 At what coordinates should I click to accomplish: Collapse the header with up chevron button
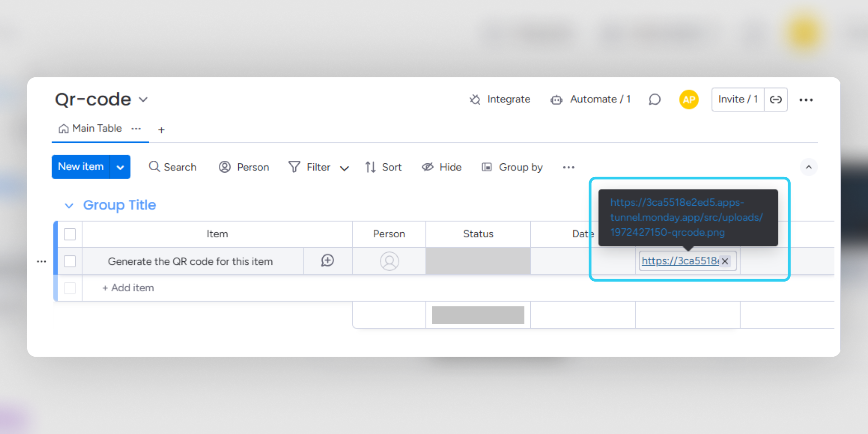point(809,167)
